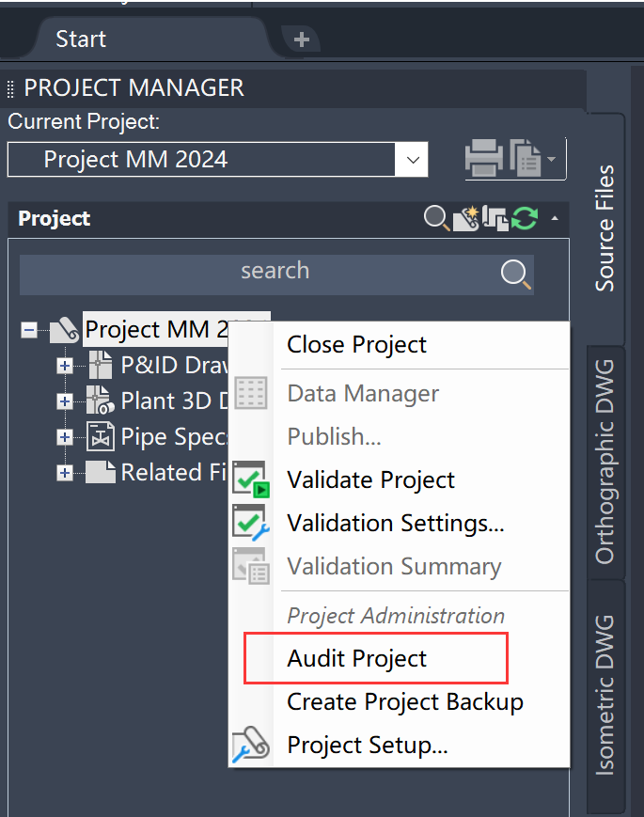
Task: Open the Isometric DWG side tab
Action: 605,694
